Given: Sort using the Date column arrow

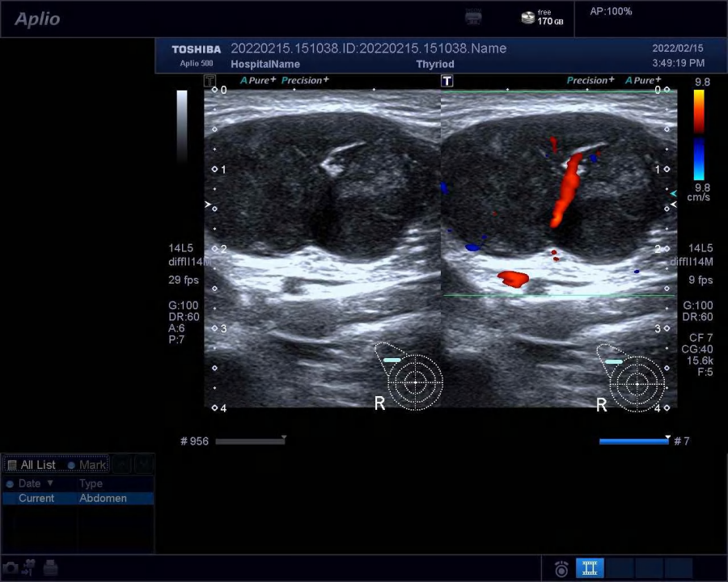Looking at the screenshot, I should [x=49, y=483].
